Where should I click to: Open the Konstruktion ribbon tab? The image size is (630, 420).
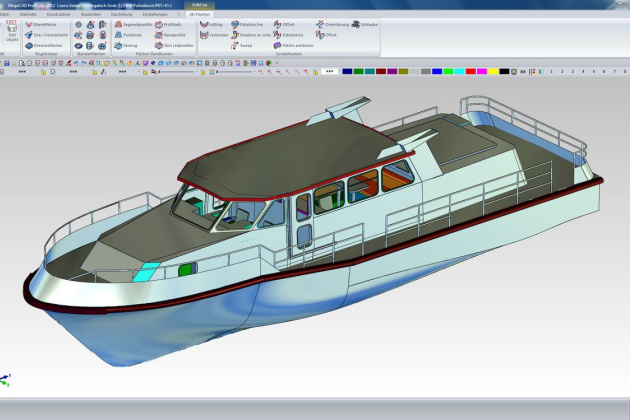point(59,15)
